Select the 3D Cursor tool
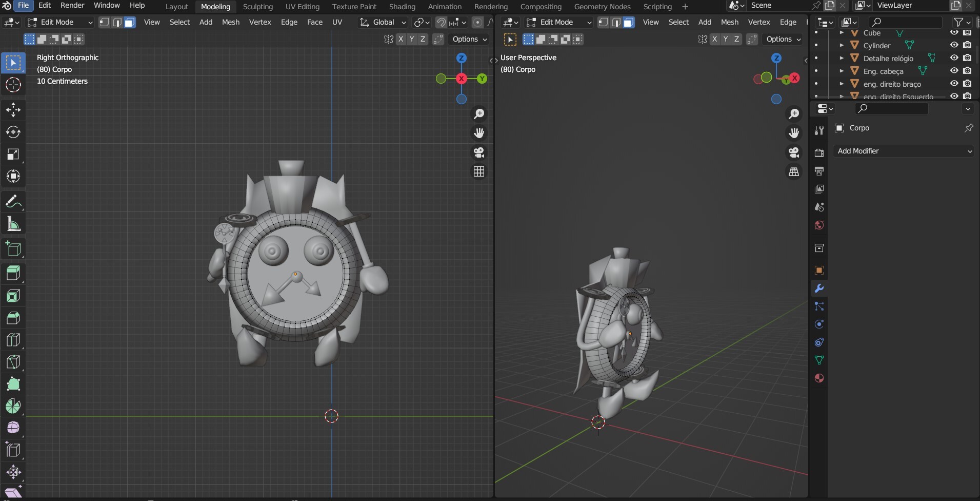The image size is (980, 501). click(x=13, y=85)
